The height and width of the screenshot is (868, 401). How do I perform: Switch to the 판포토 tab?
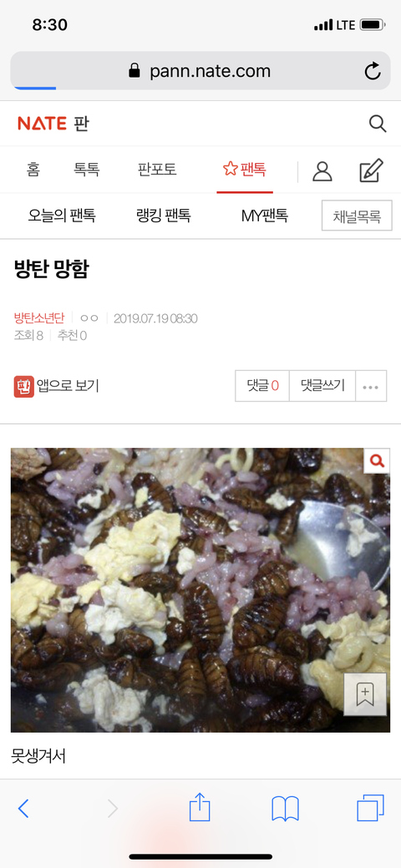point(157,169)
